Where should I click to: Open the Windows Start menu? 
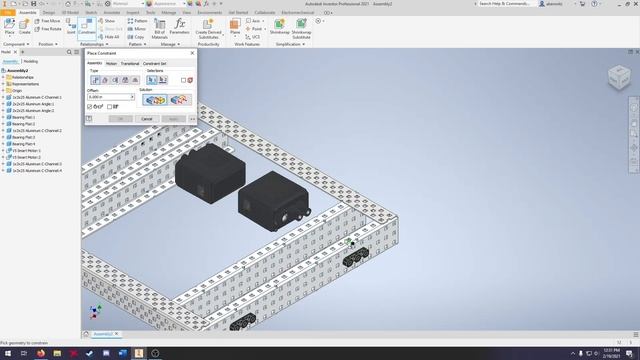[x=8, y=353]
